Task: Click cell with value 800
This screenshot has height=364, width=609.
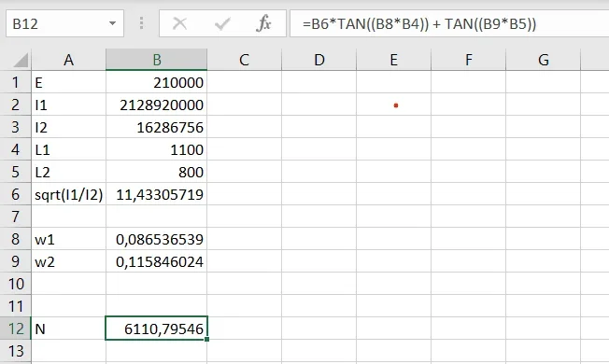Action: [x=157, y=172]
